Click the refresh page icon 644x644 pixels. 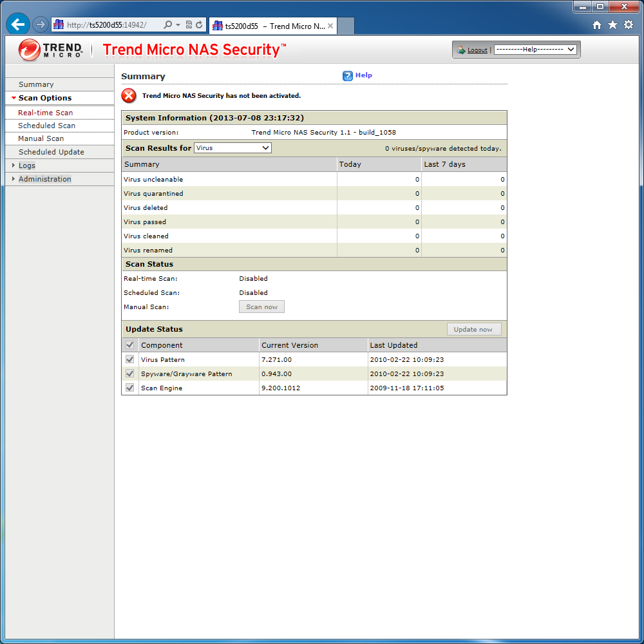click(199, 24)
